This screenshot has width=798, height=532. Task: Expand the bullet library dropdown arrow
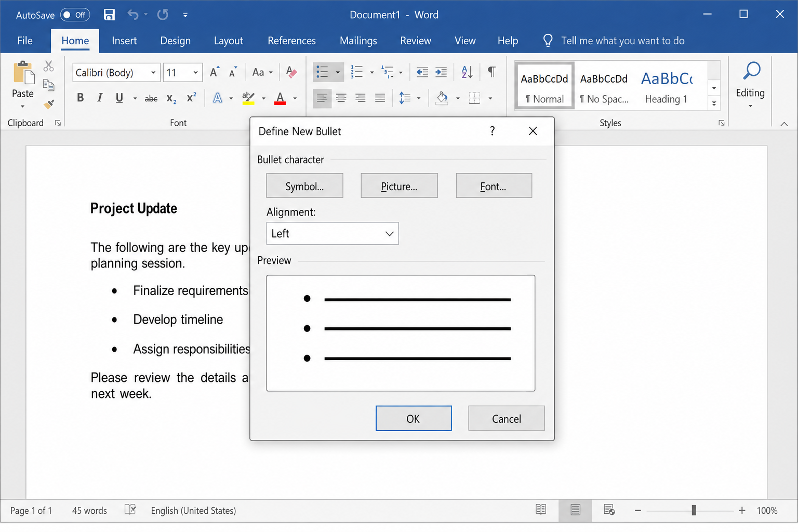tap(338, 72)
